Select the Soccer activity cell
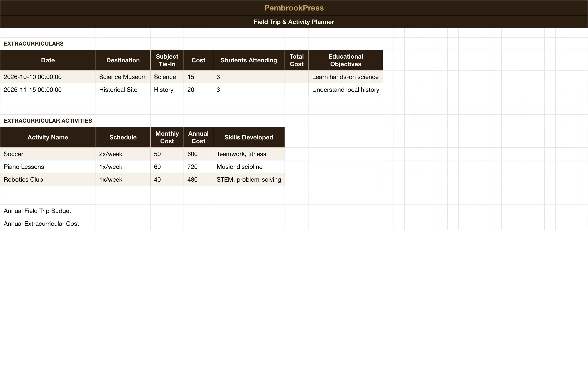588x378 pixels. (x=48, y=154)
